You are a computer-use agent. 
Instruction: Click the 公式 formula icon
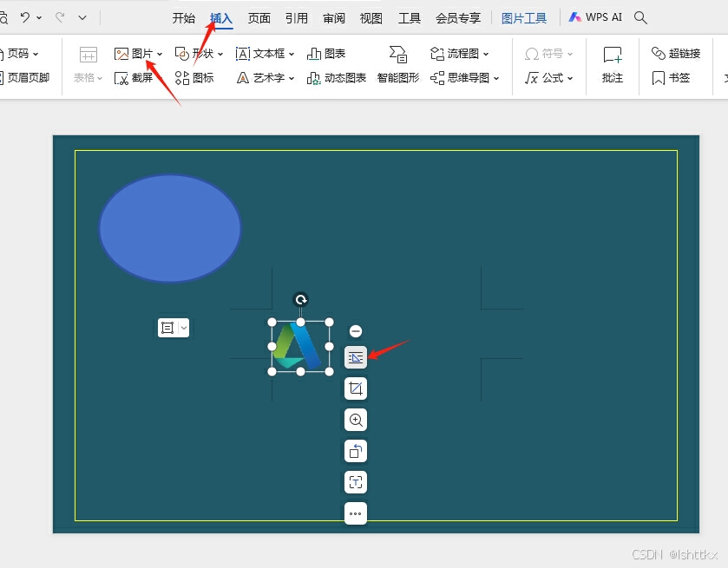532,77
